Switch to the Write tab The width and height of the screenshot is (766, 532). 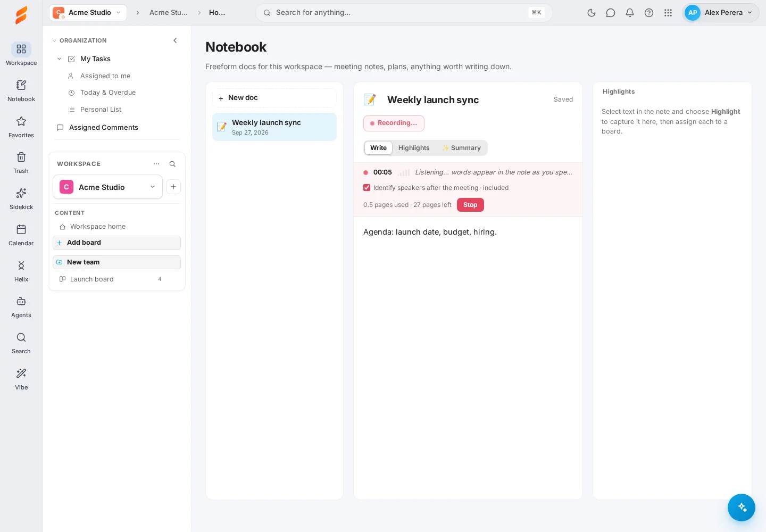pyautogui.click(x=379, y=148)
